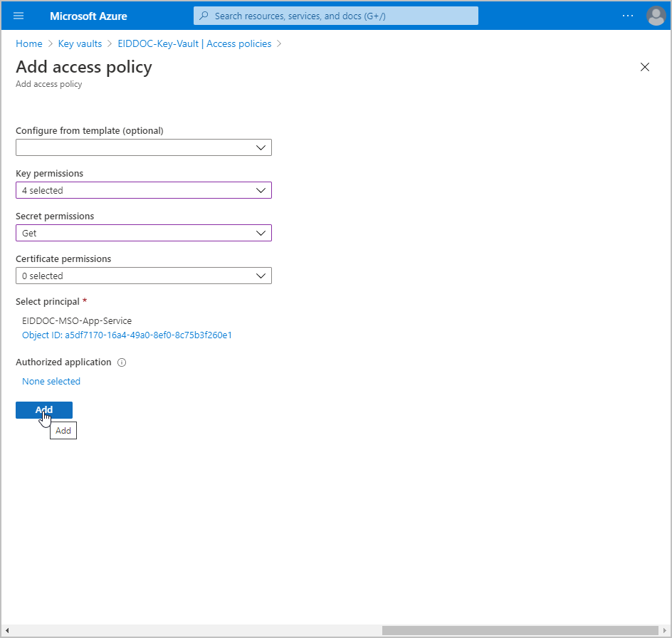This screenshot has width=672, height=638.
Task: Expand Configure from template dropdown
Action: pos(144,147)
